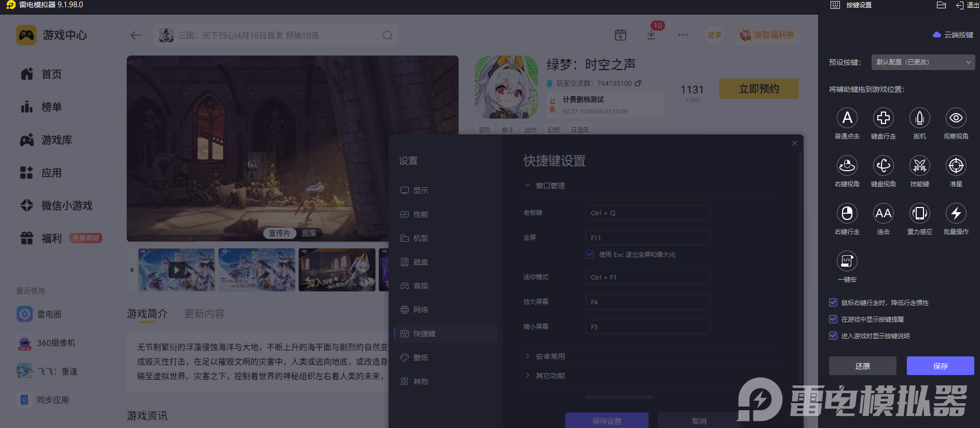This screenshot has width=980, height=428.
Task: Open the three-dot more menu in top bar
Action: coord(683,35)
